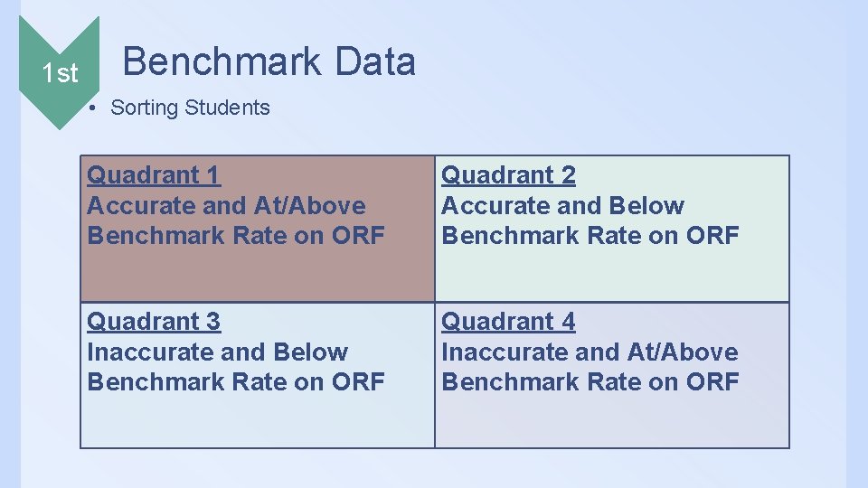Open the underlined Quadrant 1 heading
The image size is (868, 488).
pyautogui.click(x=154, y=175)
